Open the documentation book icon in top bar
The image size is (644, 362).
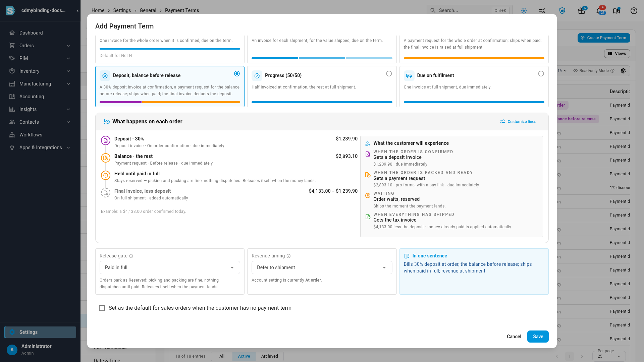(x=616, y=11)
